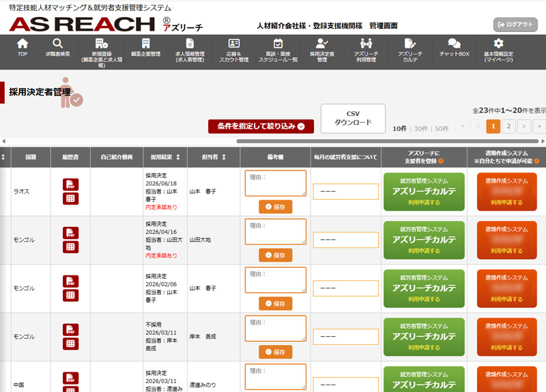
Task: Open 応募&スカウト管理 ID card icon
Action: click(233, 43)
